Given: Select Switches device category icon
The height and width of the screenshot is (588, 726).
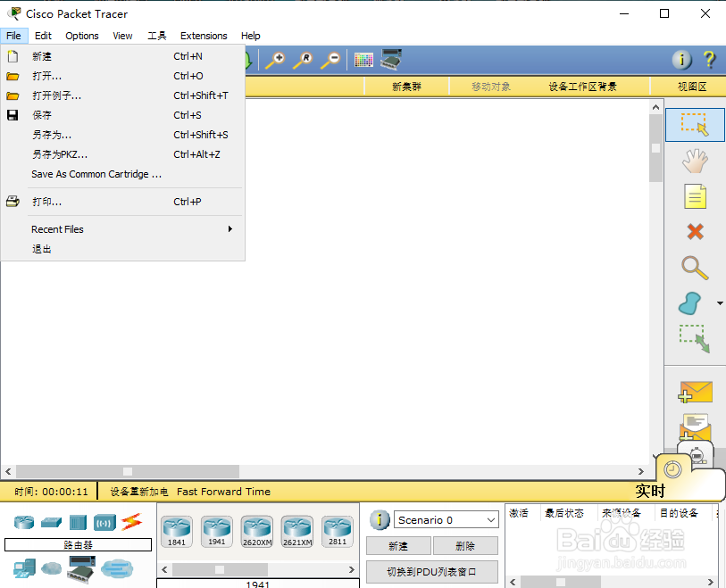Looking at the screenshot, I should point(51,522).
